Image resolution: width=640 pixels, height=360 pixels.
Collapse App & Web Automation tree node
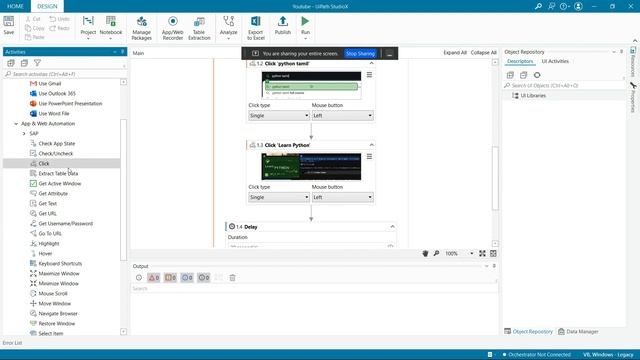pyautogui.click(x=16, y=124)
